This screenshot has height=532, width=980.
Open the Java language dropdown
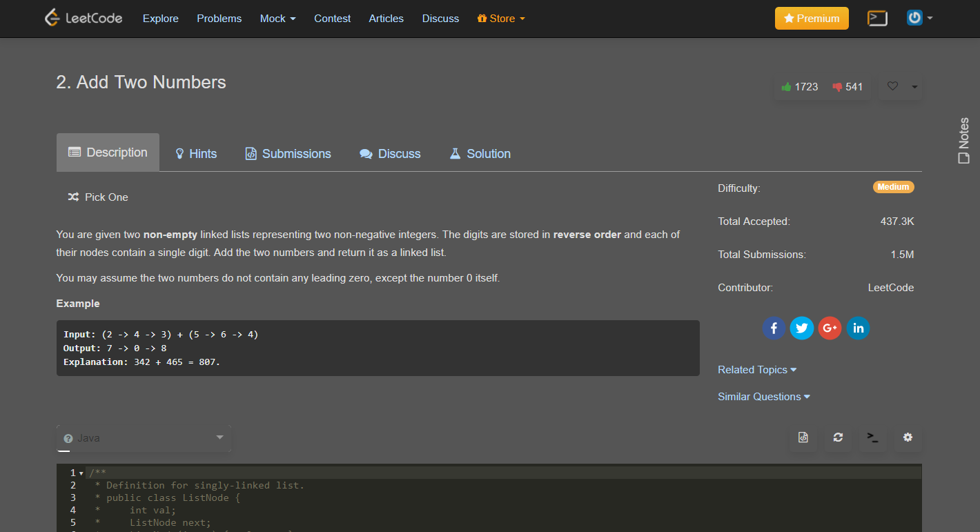pos(144,437)
